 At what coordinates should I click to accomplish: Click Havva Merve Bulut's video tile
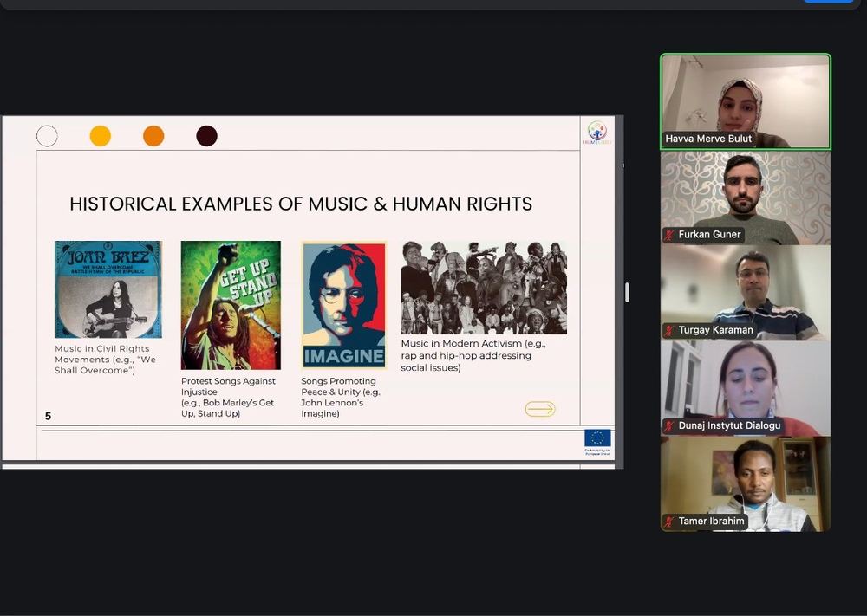click(746, 101)
